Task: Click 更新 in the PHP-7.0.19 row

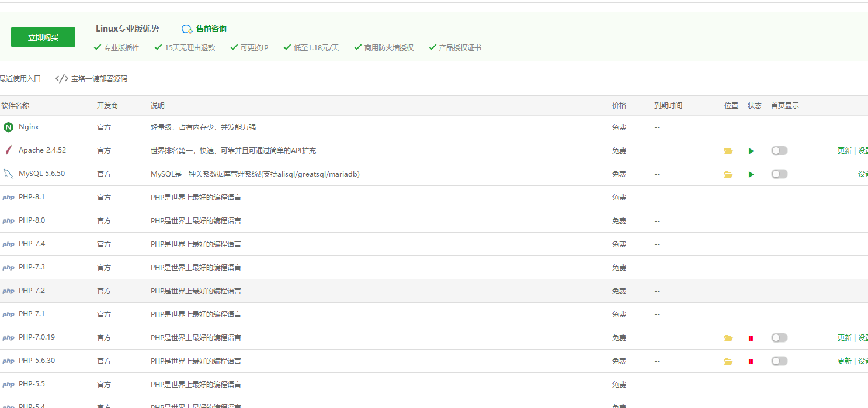Action: [845, 338]
